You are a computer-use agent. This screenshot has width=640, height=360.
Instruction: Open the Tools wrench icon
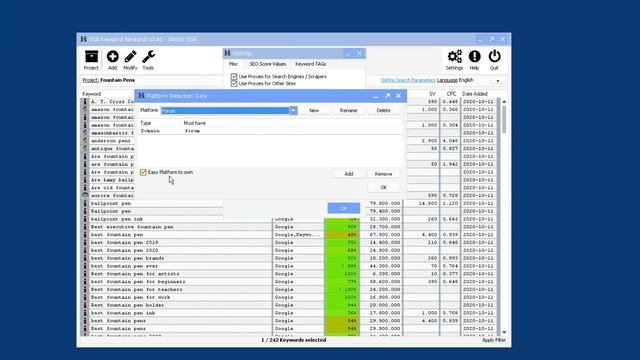148,60
